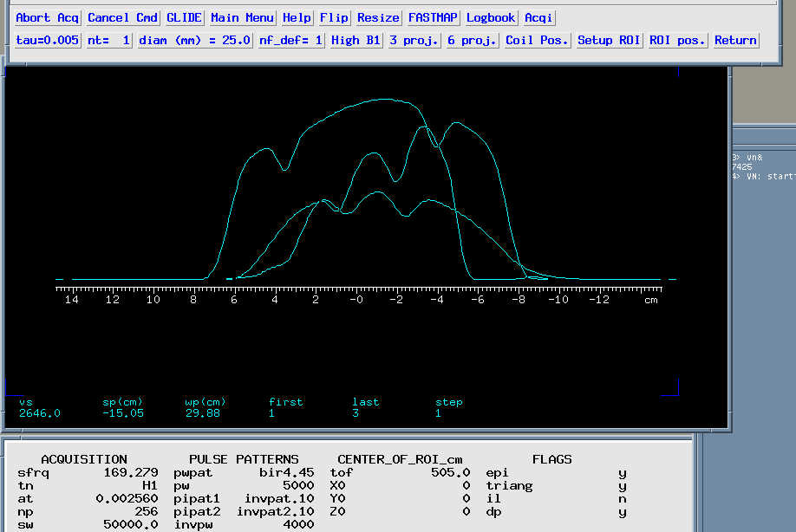The width and height of the screenshot is (796, 532).
Task: Click the ROI pos. button
Action: pyautogui.click(x=677, y=40)
